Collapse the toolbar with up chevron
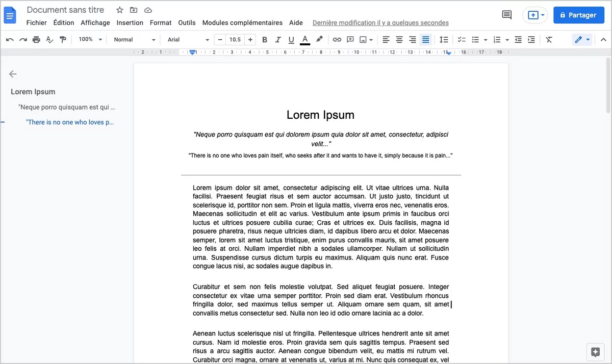This screenshot has width=612, height=364. click(x=603, y=39)
